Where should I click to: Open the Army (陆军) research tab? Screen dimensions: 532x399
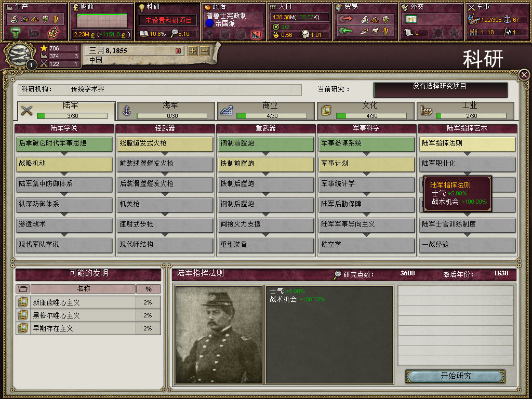[66, 111]
